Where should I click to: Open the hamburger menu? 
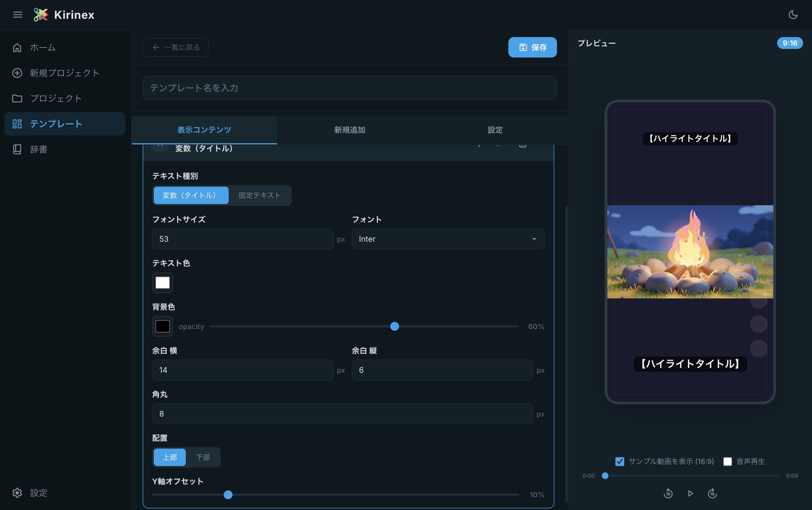coord(17,15)
